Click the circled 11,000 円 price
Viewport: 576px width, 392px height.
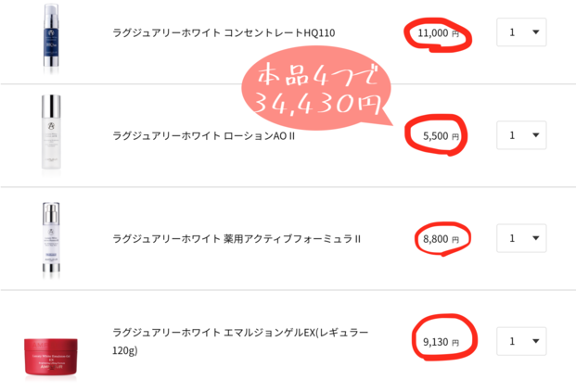(438, 33)
